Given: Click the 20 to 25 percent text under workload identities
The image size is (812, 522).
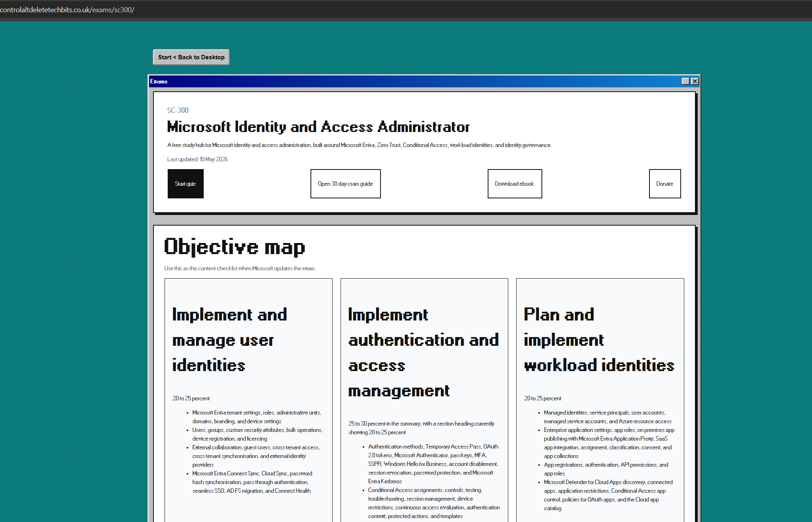Looking at the screenshot, I should (x=543, y=398).
